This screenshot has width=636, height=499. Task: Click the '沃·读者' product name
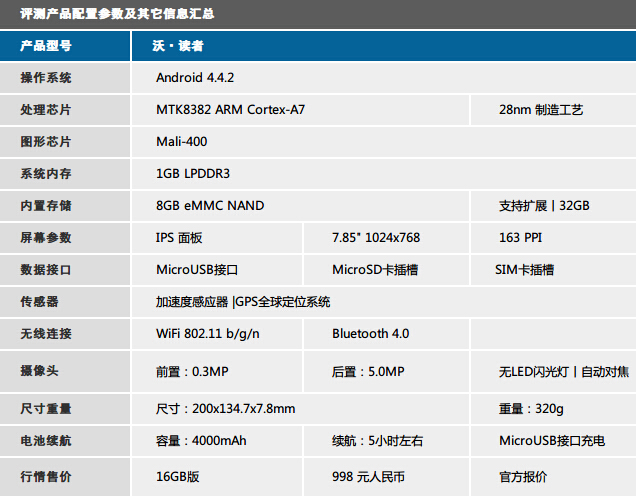pos(178,46)
